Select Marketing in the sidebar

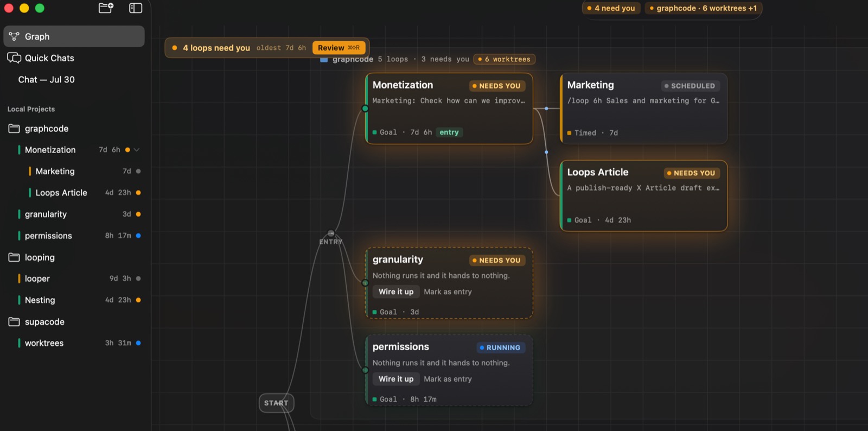tap(55, 171)
